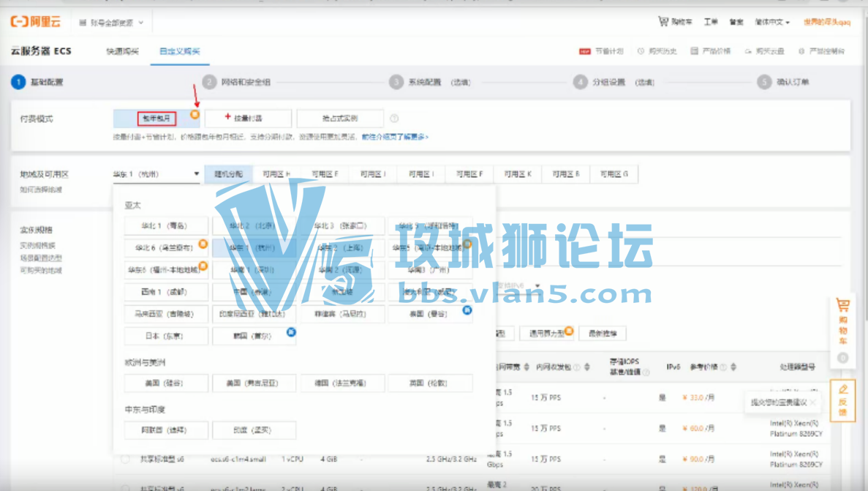This screenshot has width=868, height=491.
Task: Choose region 马来西亚 (吉隆坡)
Action: [x=165, y=314]
